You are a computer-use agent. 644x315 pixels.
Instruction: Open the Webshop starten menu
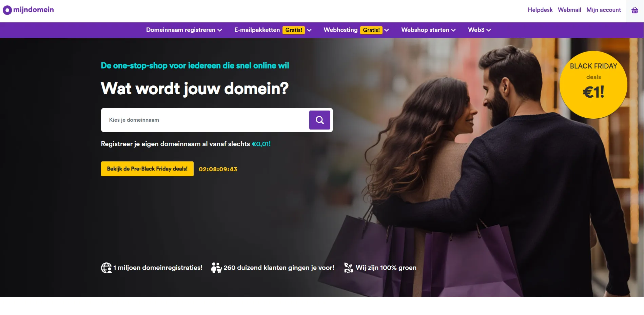point(429,30)
